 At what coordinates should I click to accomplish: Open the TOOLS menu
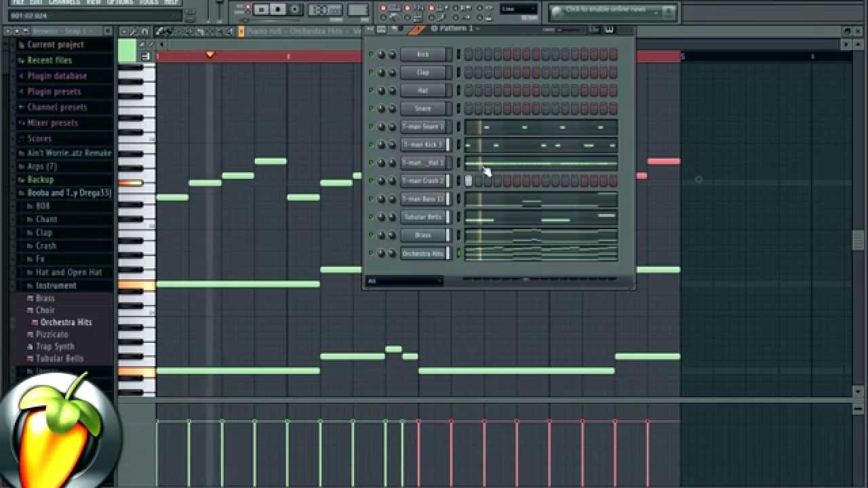tap(149, 2)
